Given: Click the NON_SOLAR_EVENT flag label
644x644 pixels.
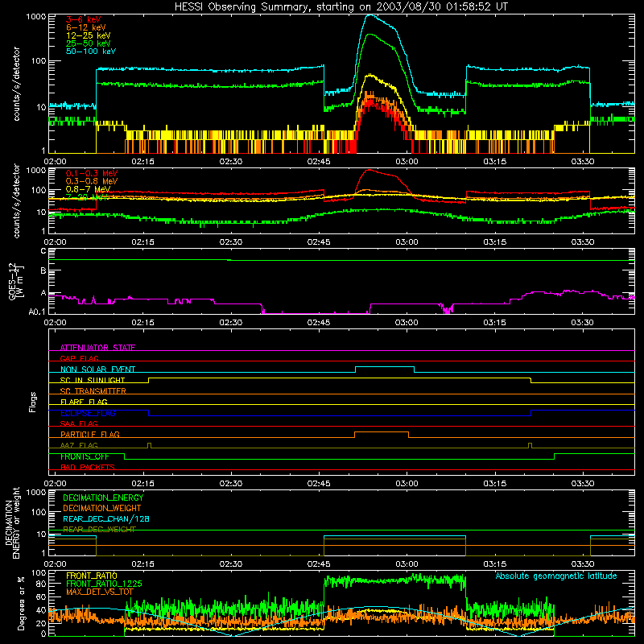Looking at the screenshot, I should [97, 369].
